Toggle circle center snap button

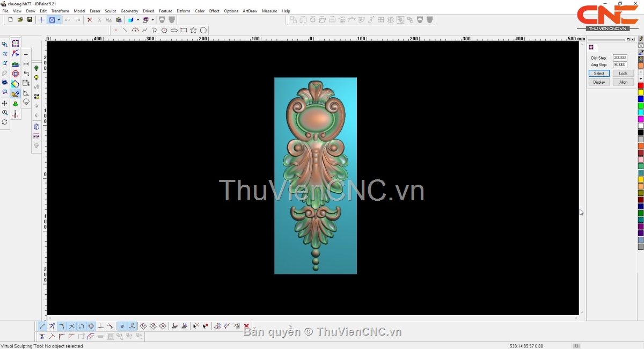coord(91,326)
